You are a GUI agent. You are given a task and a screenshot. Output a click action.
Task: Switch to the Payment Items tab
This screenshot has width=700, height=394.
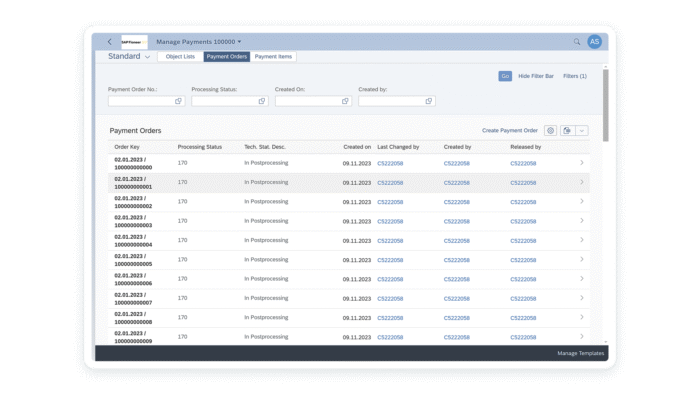point(273,57)
